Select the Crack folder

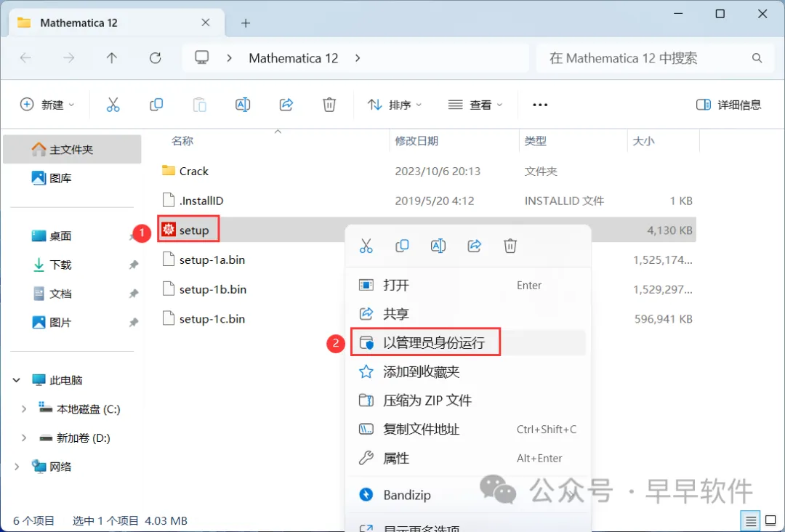[x=427, y=172]
